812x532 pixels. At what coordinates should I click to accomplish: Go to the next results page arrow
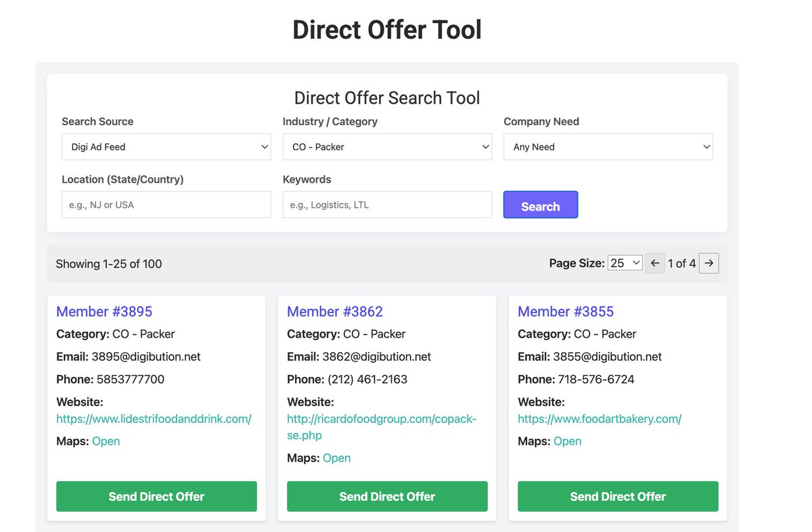tap(708, 263)
